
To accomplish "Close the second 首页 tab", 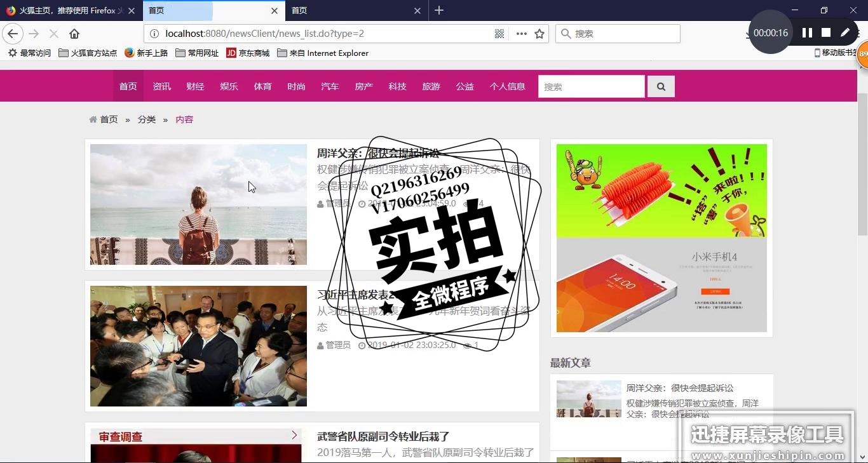I will pos(275,11).
